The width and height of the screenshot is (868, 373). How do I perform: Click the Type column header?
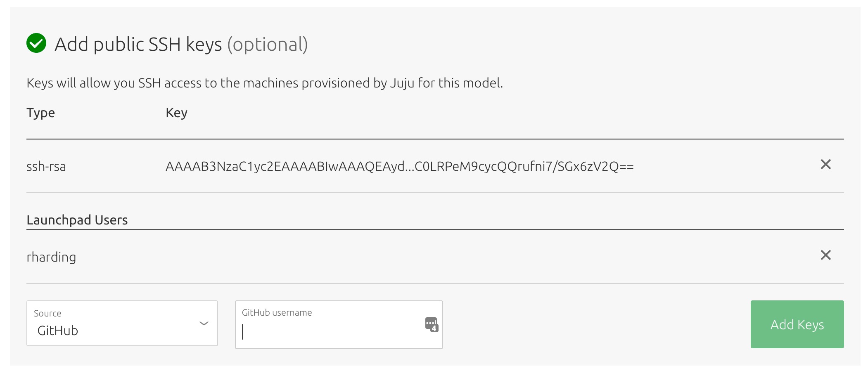40,112
